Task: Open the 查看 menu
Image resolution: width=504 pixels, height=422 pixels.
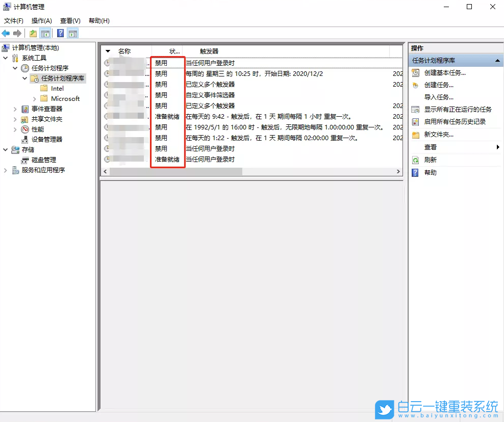Action: pyautogui.click(x=69, y=20)
